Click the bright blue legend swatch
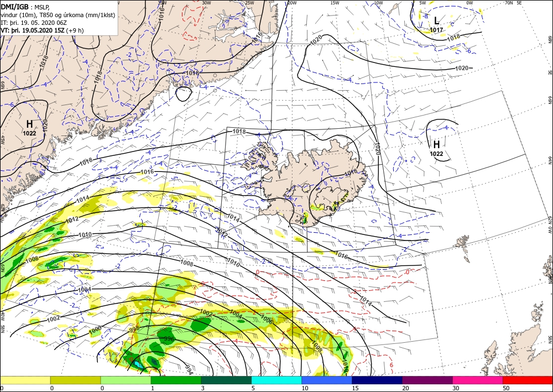The width and height of the screenshot is (553, 392). pyautogui.click(x=327, y=380)
